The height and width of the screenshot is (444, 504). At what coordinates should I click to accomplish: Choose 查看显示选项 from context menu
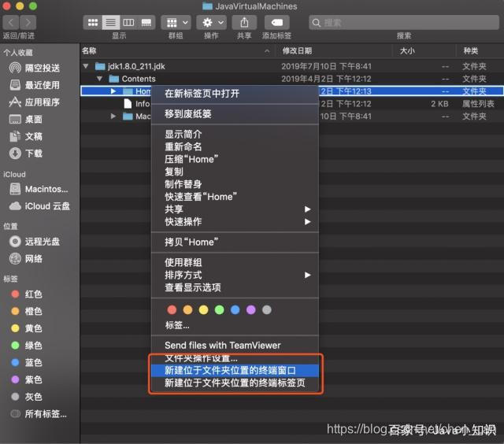tap(235, 287)
